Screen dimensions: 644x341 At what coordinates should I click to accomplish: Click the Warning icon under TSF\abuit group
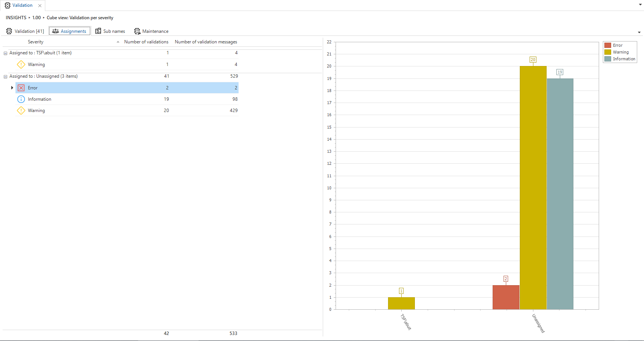pyautogui.click(x=21, y=65)
